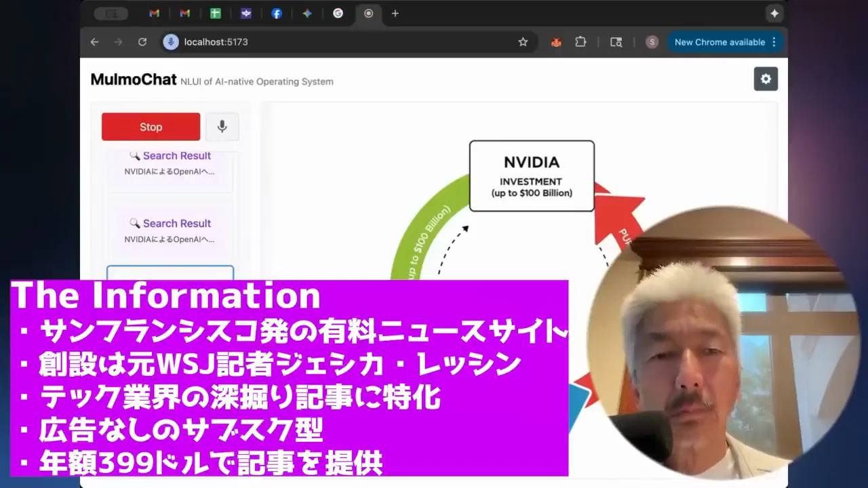Switch to the Facebook tab
The width and height of the screenshot is (868, 488).
(277, 14)
